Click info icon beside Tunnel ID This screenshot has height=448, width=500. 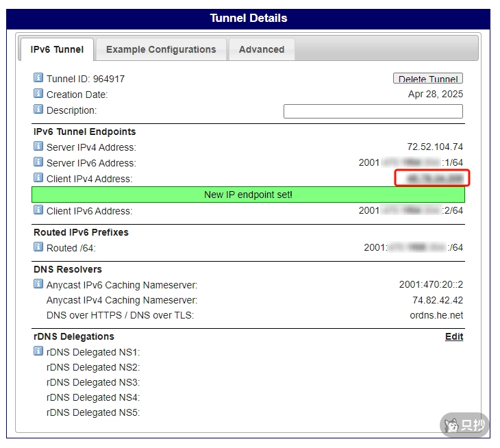[38, 78]
